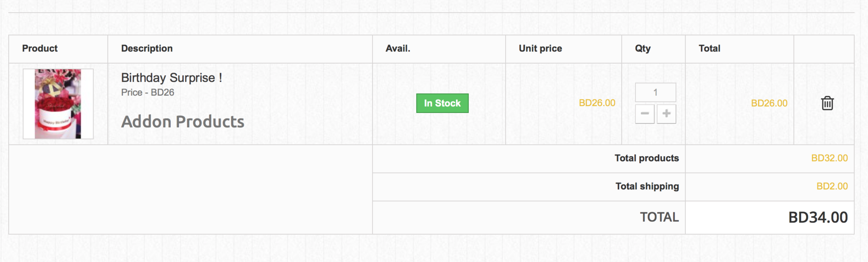
Task: Click the Total products amount BD32.00
Action: 829,158
